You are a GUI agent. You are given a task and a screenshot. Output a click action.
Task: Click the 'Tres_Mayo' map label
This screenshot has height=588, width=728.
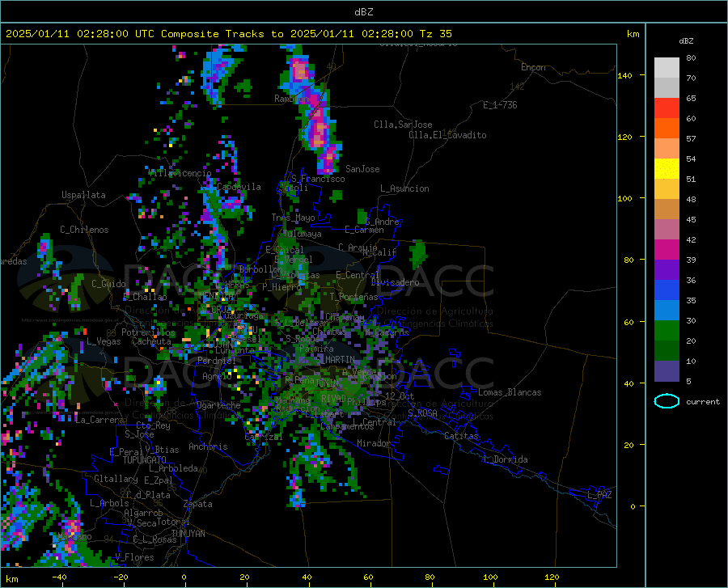tap(293, 218)
